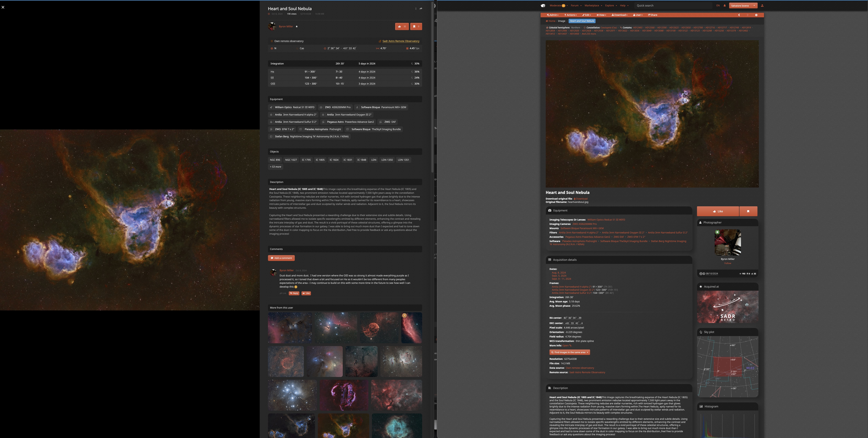Click the share arrow icon in viewer panel
The width and height of the screenshot is (868, 438).
421,9
